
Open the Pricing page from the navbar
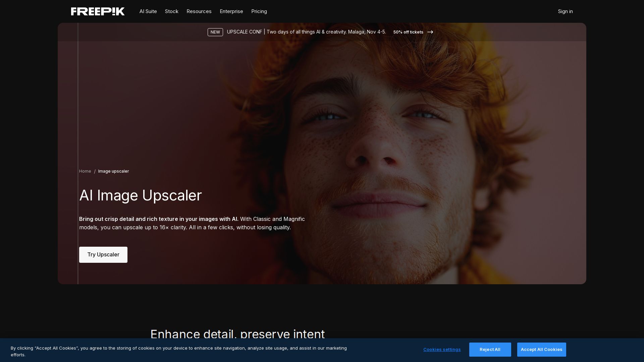point(259,11)
